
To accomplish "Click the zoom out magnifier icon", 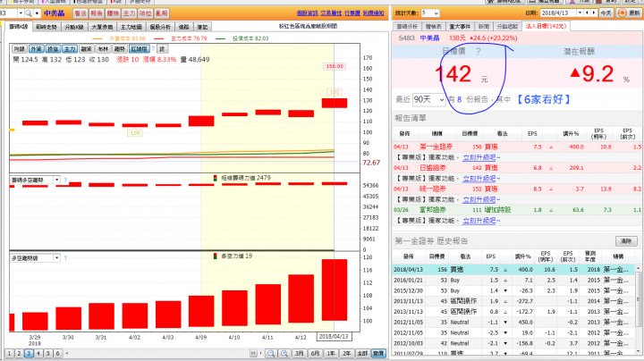I will (x=271, y=353).
